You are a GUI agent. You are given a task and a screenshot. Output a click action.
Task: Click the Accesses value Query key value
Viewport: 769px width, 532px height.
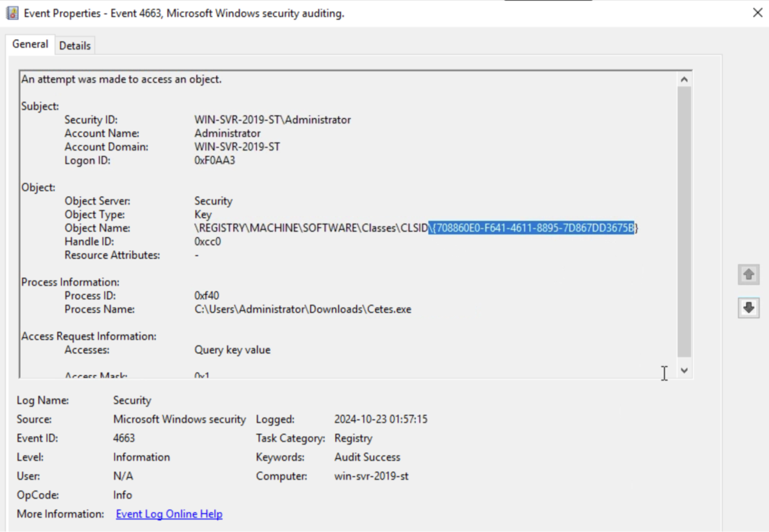232,350
